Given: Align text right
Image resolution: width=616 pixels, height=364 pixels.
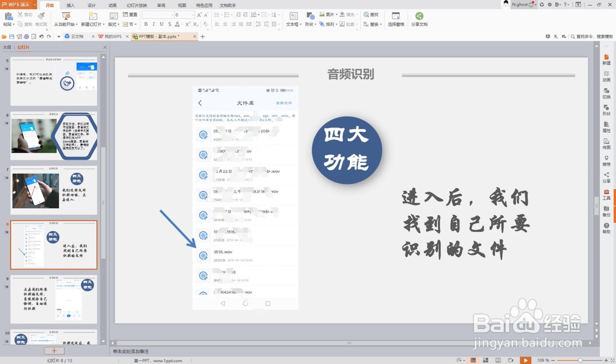Looking at the screenshot, I should click(x=233, y=25).
